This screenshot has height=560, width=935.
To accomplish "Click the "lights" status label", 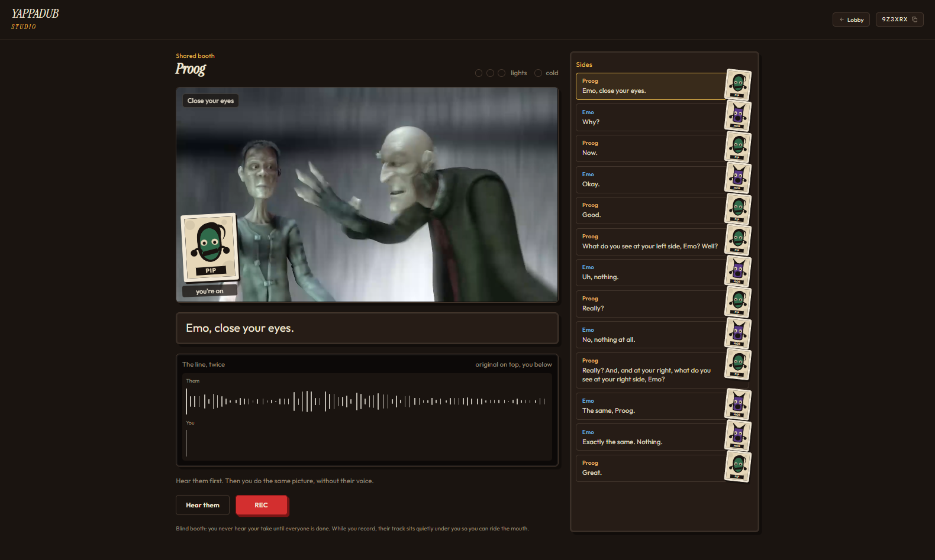I will point(518,73).
